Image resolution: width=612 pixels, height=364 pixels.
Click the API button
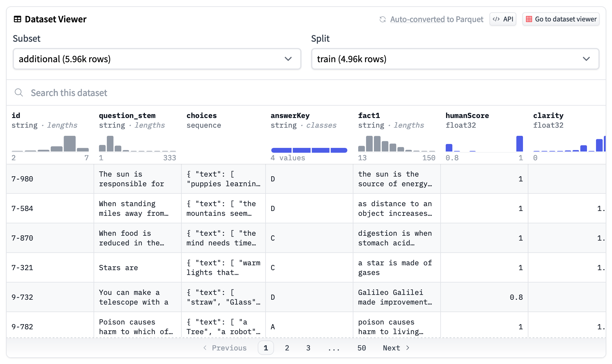pyautogui.click(x=503, y=19)
